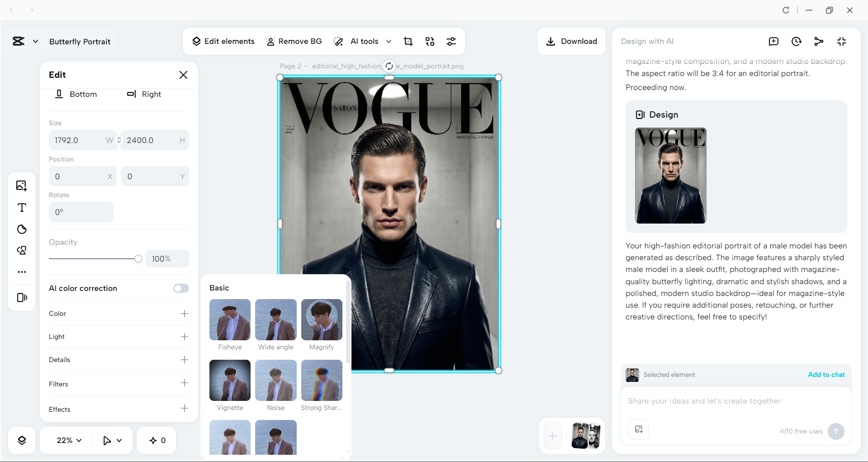This screenshot has height=462, width=868.
Task: Click the selected element thumbnail in chat
Action: 632,375
